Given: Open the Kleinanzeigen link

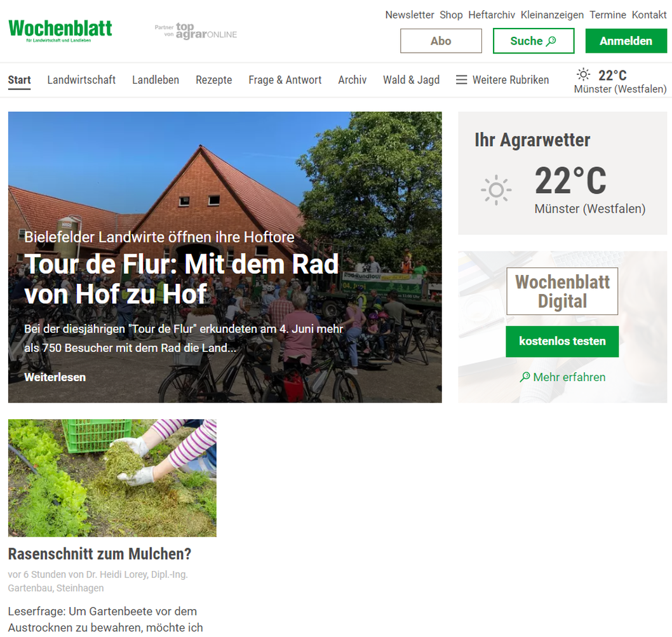Looking at the screenshot, I should click(552, 15).
